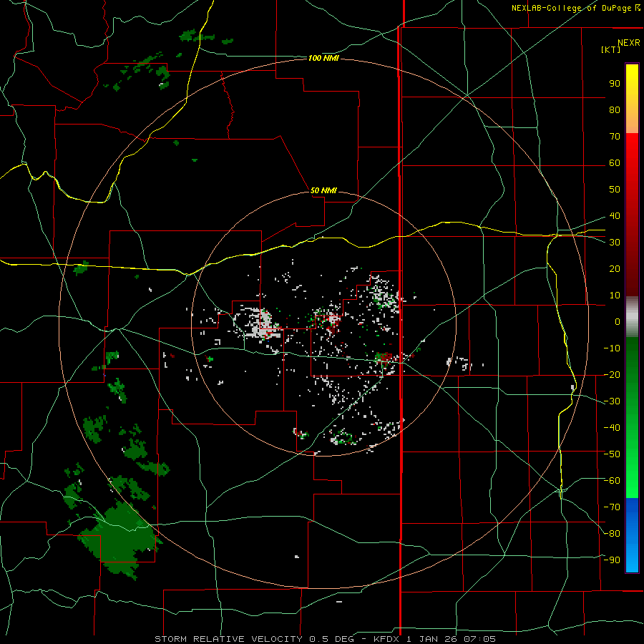Select the -50 knot scale value
Image resolution: width=644 pixels, height=644 pixels.
[x=612, y=454]
